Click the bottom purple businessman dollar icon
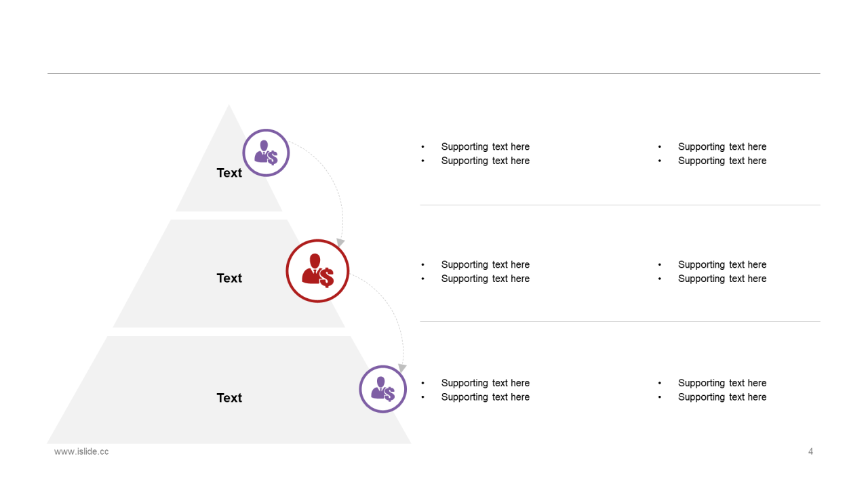 (x=382, y=389)
